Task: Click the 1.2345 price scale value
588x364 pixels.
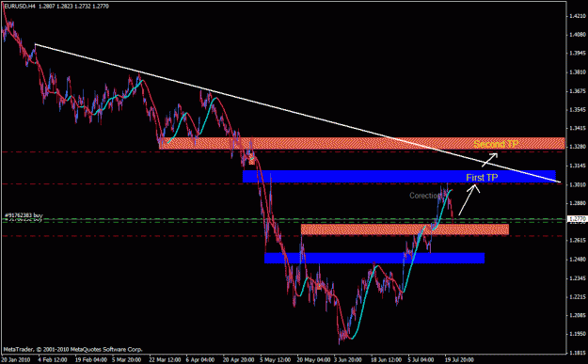Action: (x=578, y=277)
